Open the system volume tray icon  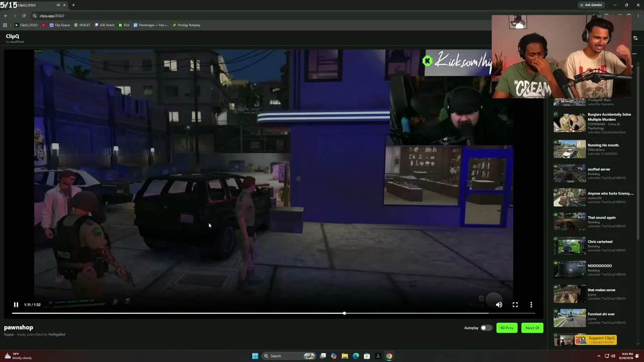(x=613, y=356)
